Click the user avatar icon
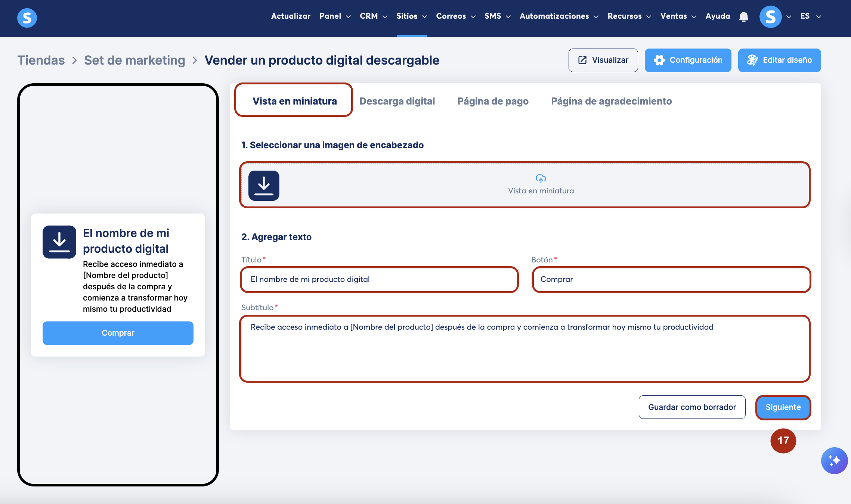Screen dimensions: 851x504 (770, 17)
